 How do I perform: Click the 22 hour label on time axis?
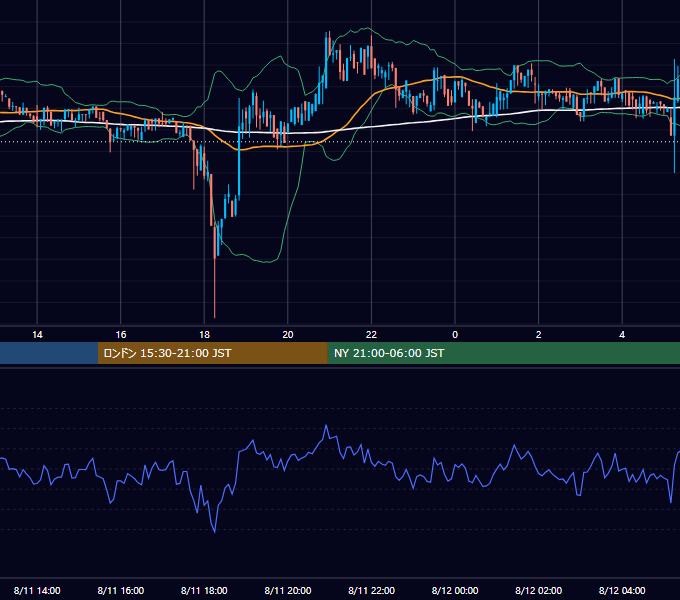click(x=371, y=335)
